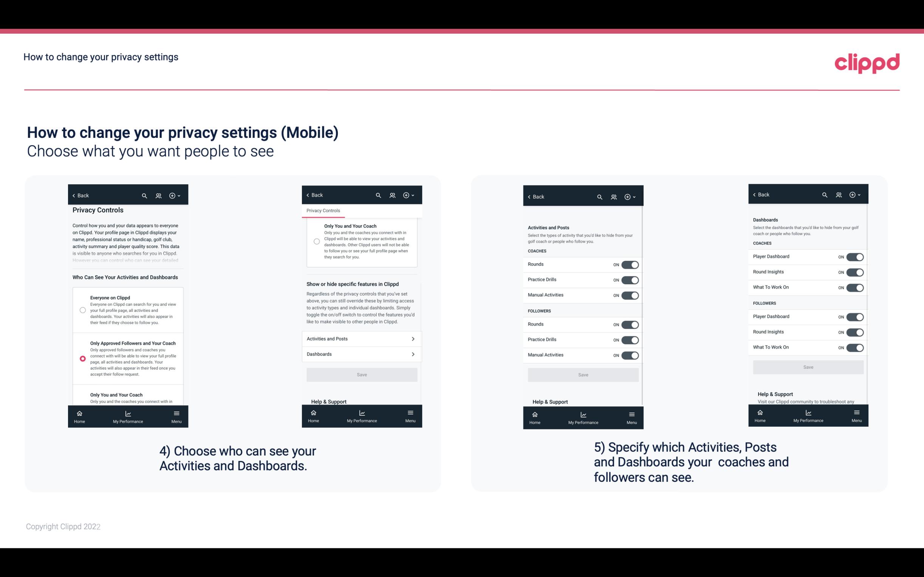
Task: Expand the Activities and Posts section
Action: (361, 339)
